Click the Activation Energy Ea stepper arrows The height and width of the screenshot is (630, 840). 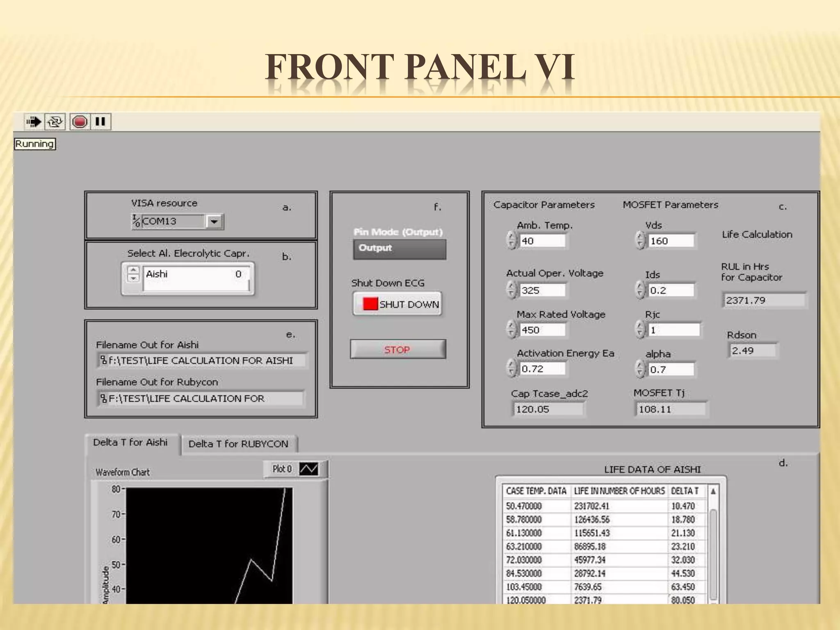point(511,368)
